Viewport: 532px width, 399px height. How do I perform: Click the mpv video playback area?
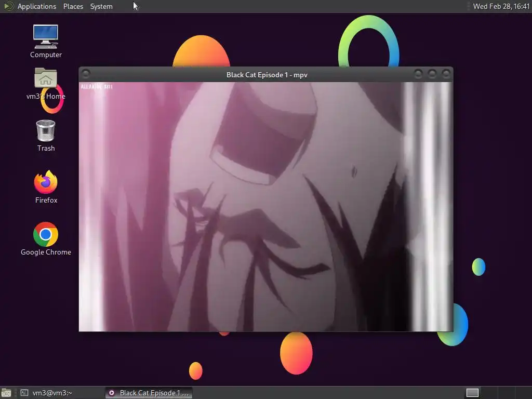point(266,207)
